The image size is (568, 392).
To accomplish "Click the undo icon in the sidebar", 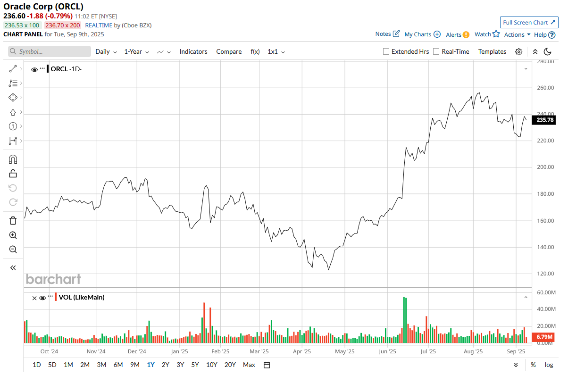I will point(13,188).
